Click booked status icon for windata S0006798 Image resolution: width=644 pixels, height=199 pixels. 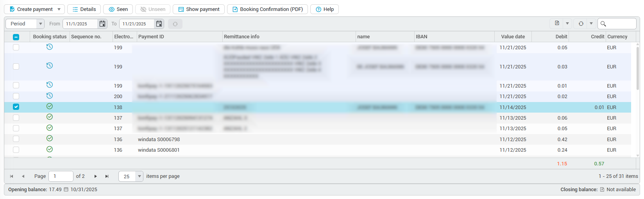coord(50,138)
